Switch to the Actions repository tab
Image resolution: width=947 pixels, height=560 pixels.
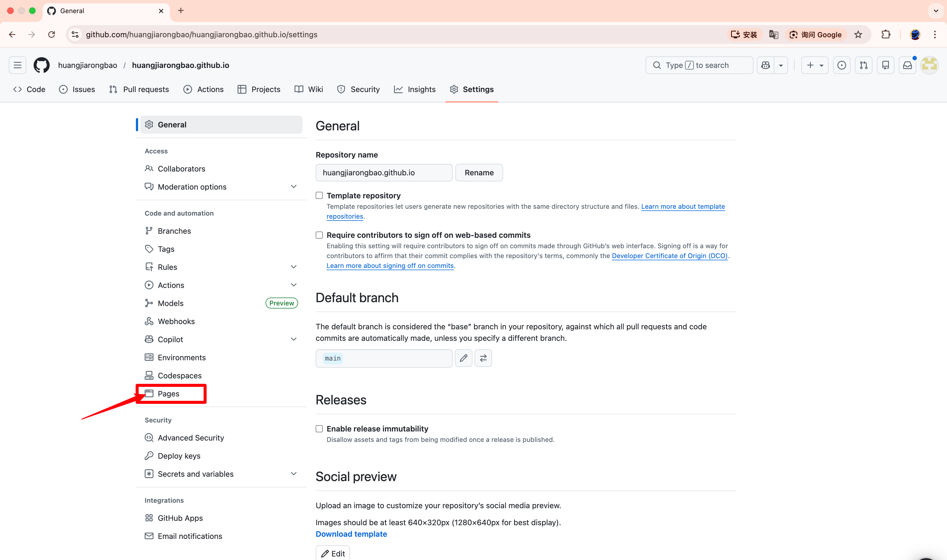(x=203, y=89)
